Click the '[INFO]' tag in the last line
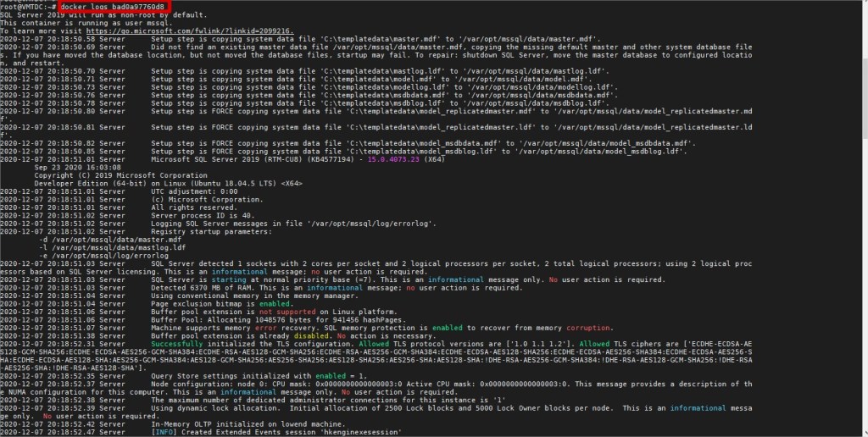Screen dimensions: 868x437 click(x=163, y=432)
